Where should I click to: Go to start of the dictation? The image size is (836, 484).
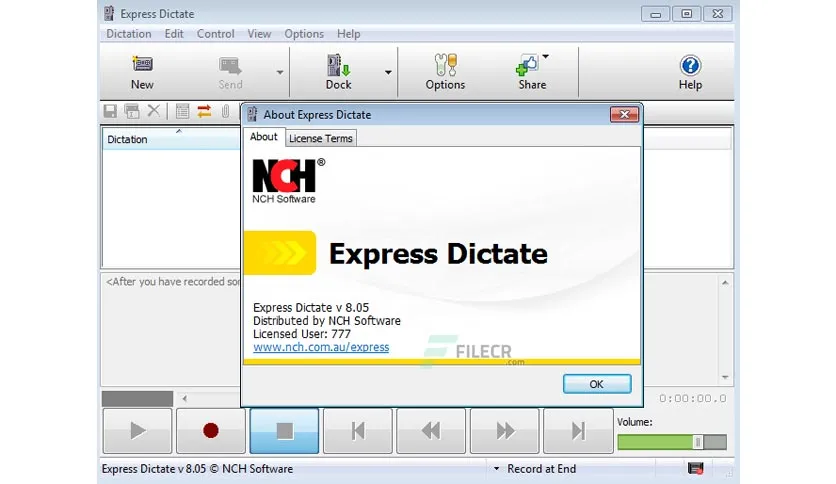pyautogui.click(x=358, y=431)
